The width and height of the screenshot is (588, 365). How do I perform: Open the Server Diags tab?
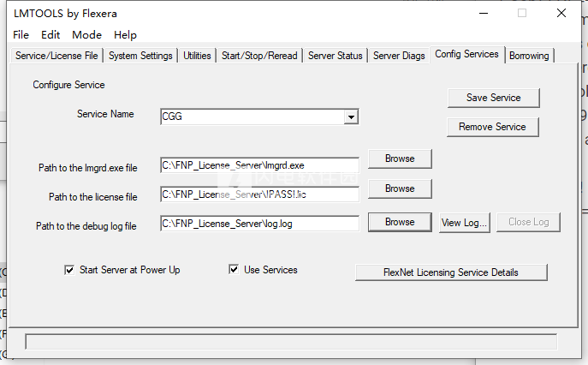coord(399,56)
